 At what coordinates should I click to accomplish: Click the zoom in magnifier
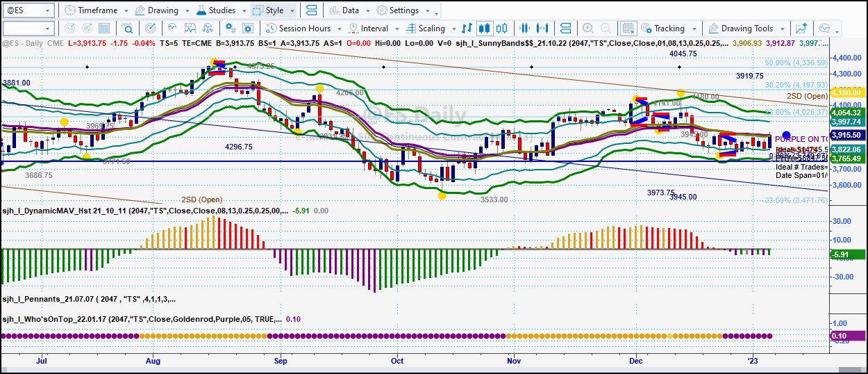tap(588, 29)
